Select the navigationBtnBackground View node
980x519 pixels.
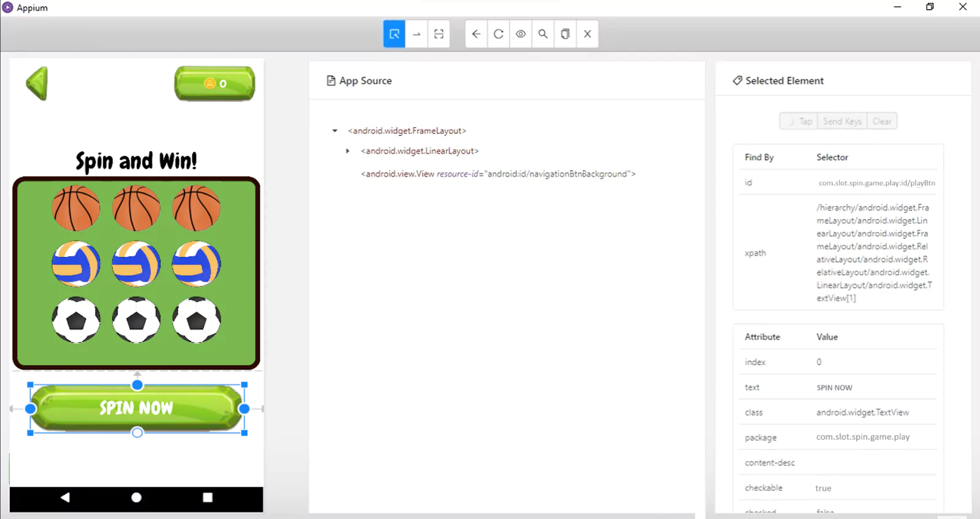[x=498, y=174]
